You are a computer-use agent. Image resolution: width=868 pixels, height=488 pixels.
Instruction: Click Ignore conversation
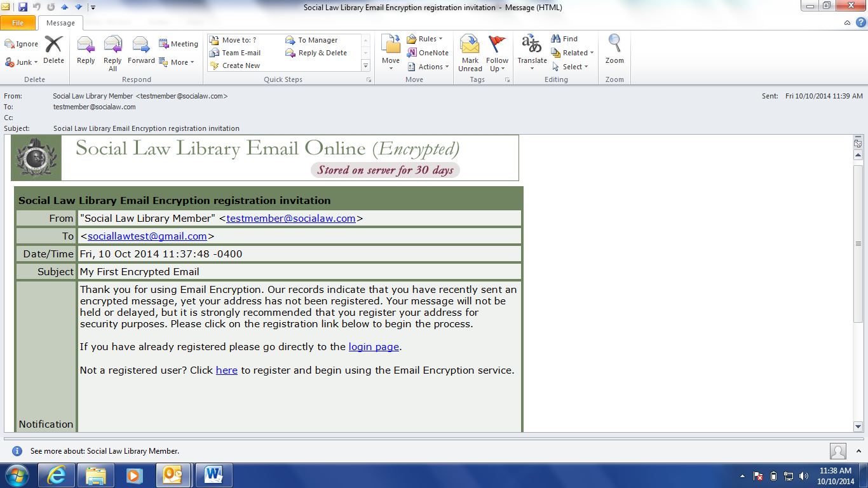coord(22,44)
